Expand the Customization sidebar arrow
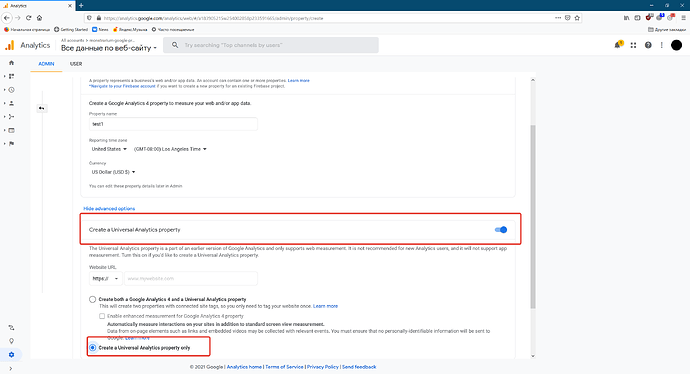The height and width of the screenshot is (374, 690). [x=4, y=76]
